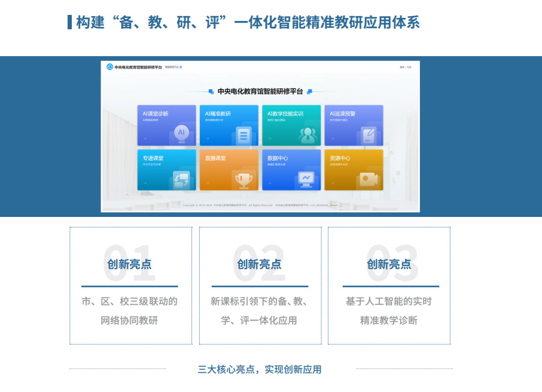This screenshot has width=542, height=392.
Task: Click the AI lightbulb icon in AI课堂诊断
Action: pos(181,133)
